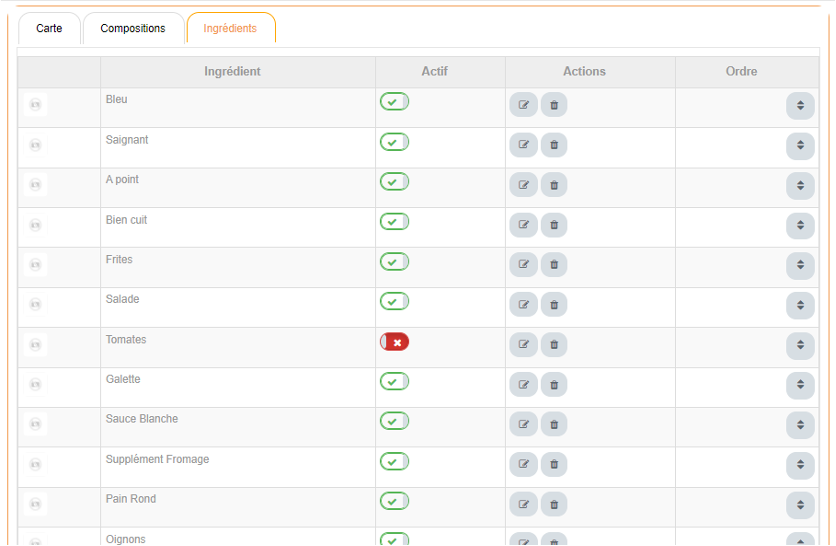Select the Ingrédients tab
The width and height of the screenshot is (836, 546).
pos(230,28)
